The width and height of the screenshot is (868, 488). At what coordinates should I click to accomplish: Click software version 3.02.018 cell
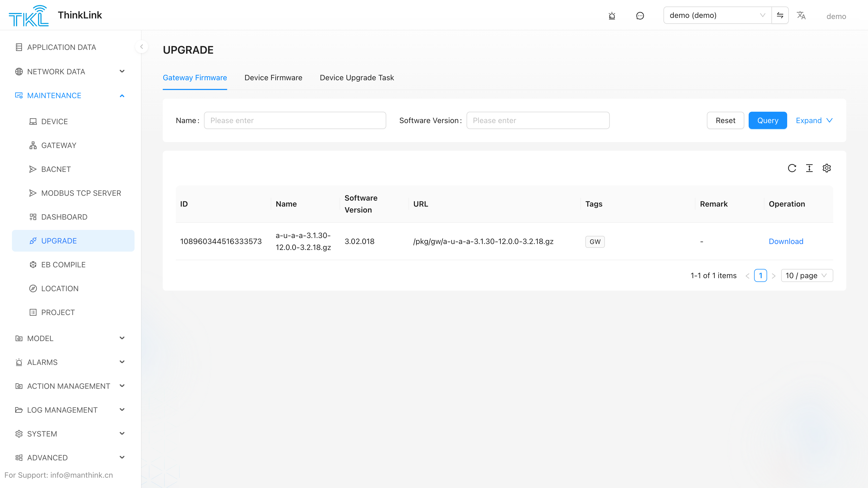click(359, 242)
